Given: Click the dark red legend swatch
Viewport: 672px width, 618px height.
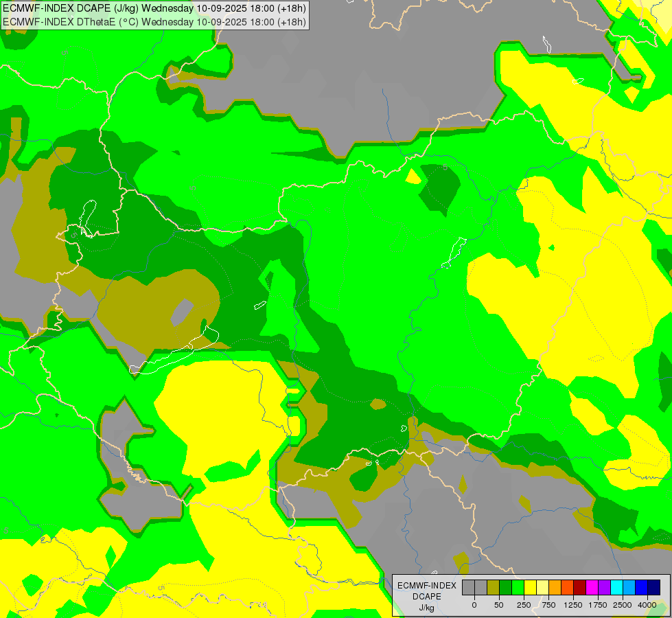Looking at the screenshot, I should point(579,587).
